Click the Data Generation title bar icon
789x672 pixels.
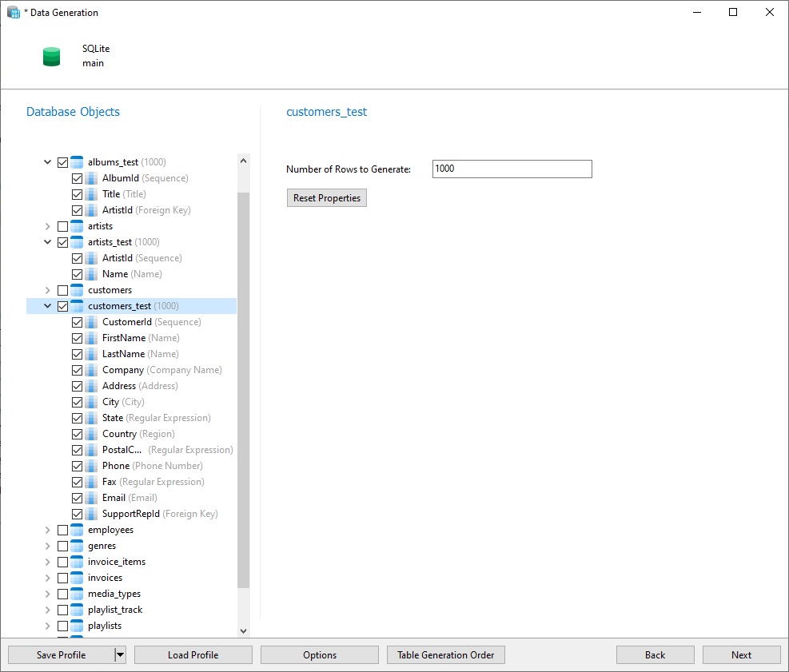[14, 13]
